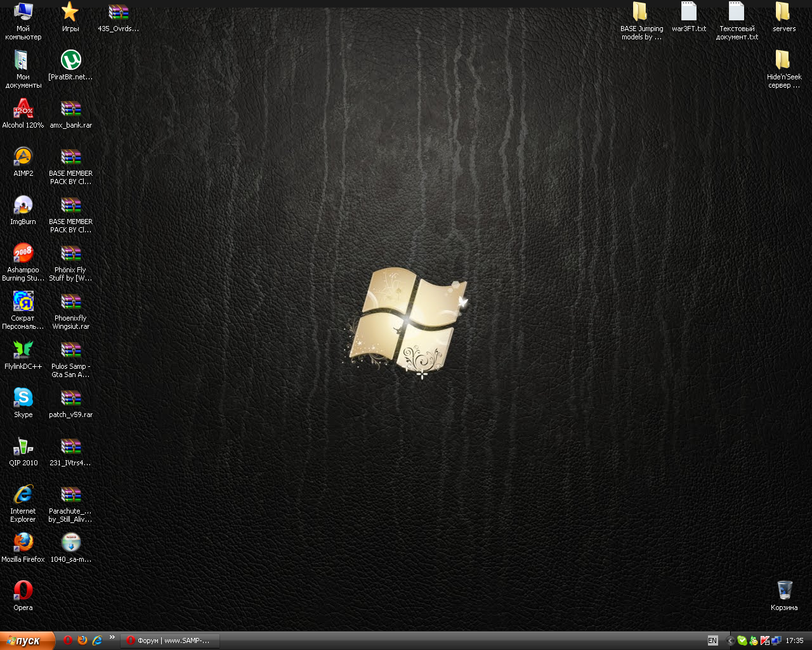Select the Игры star shortcut
812x650 pixels.
point(70,17)
